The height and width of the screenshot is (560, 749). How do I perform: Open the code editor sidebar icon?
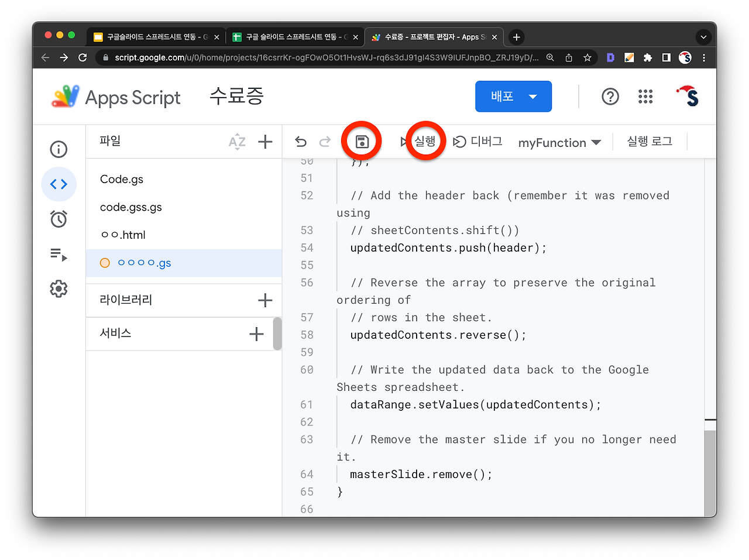(59, 184)
